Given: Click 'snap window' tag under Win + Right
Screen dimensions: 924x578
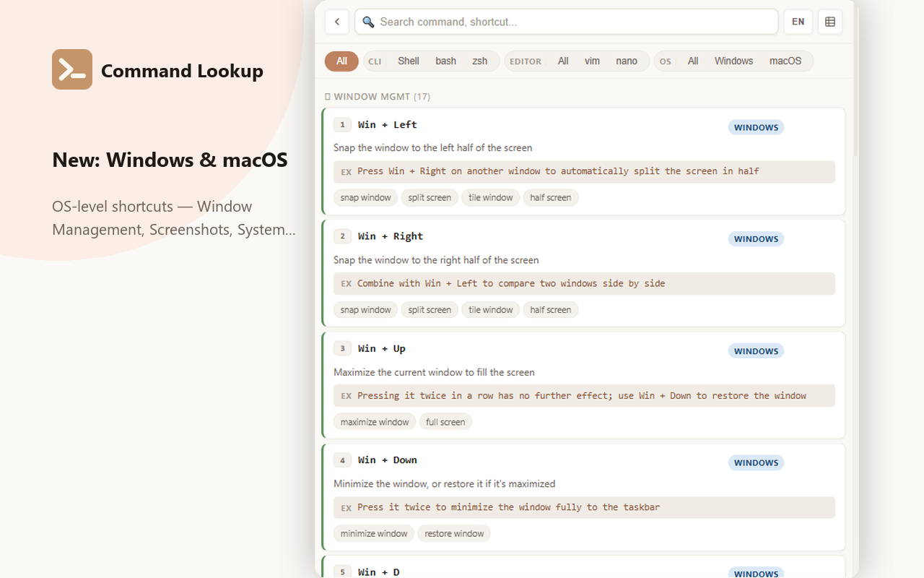Looking at the screenshot, I should point(365,310).
